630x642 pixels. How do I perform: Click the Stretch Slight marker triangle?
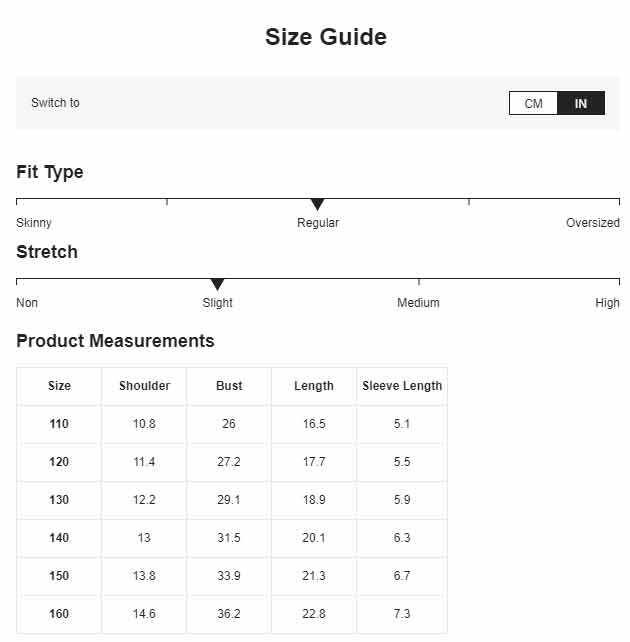click(217, 284)
